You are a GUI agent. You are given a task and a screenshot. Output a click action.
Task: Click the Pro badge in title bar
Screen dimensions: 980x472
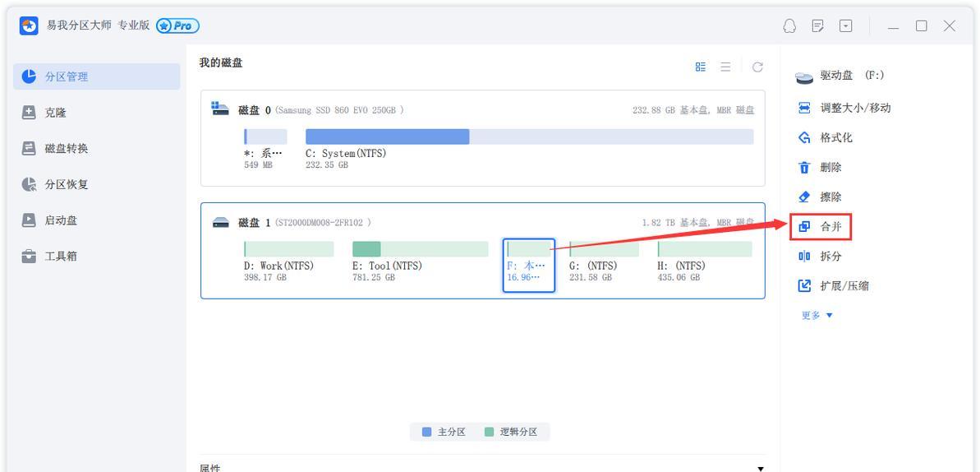[177, 25]
